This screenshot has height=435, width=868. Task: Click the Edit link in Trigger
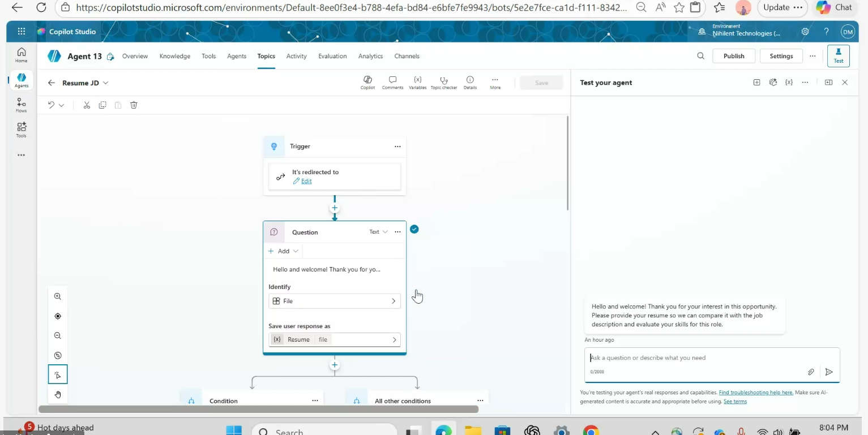(x=306, y=181)
